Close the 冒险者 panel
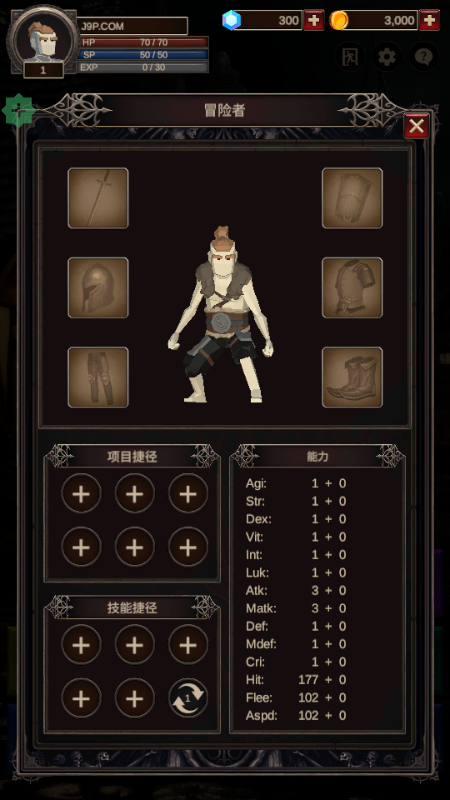This screenshot has width=450, height=800. coord(416,126)
